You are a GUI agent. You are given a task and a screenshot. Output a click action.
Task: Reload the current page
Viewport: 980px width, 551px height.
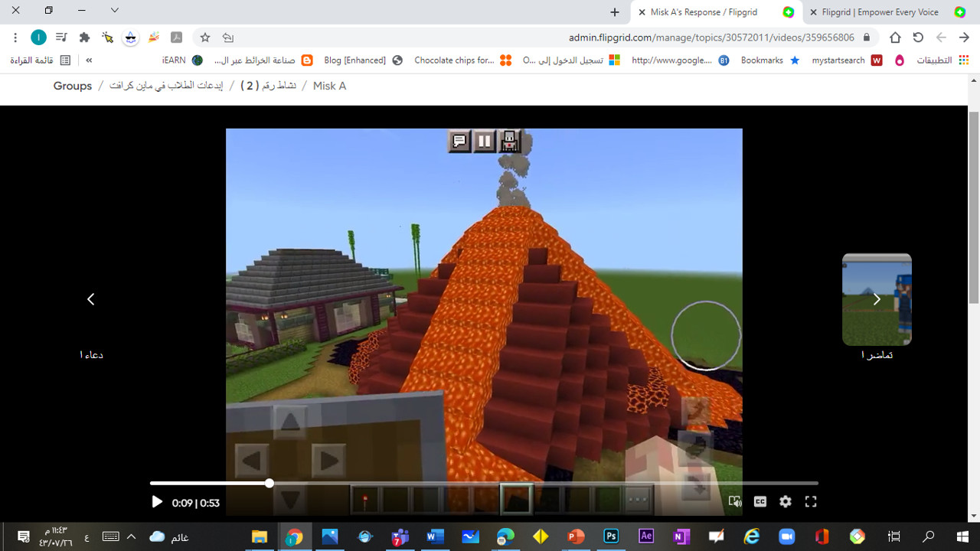pos(918,37)
